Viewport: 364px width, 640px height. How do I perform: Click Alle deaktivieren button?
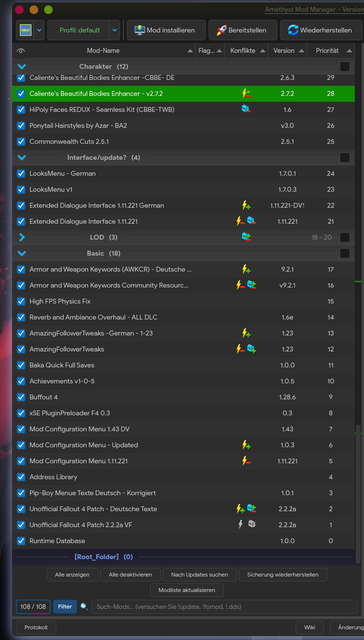(131, 575)
